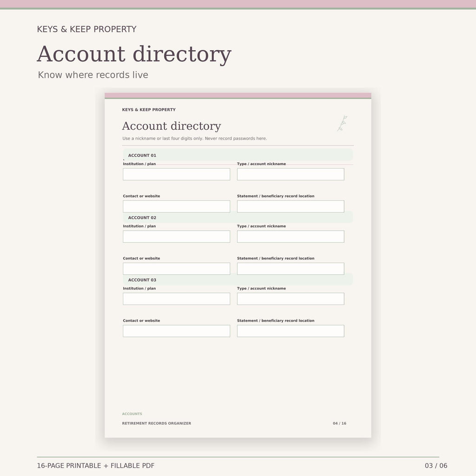Click 'RETIREMENT RECORDS ORGANIZER' footer text
Viewport: 476px width, 476px height.
pos(157,423)
